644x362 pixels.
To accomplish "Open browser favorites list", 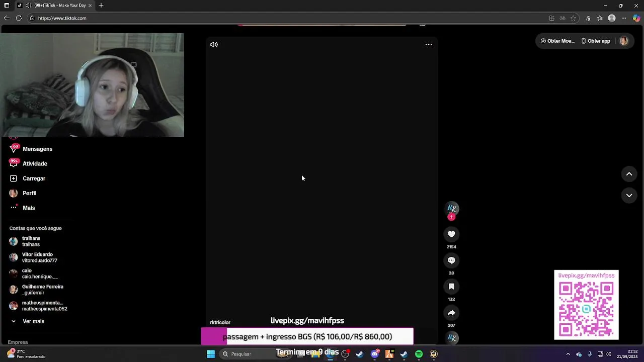I will 600,18.
